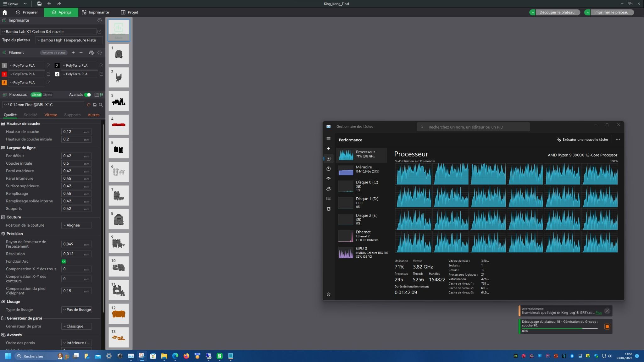Select Global process scope toggle
Screen dimensions: 644x362
(36, 95)
